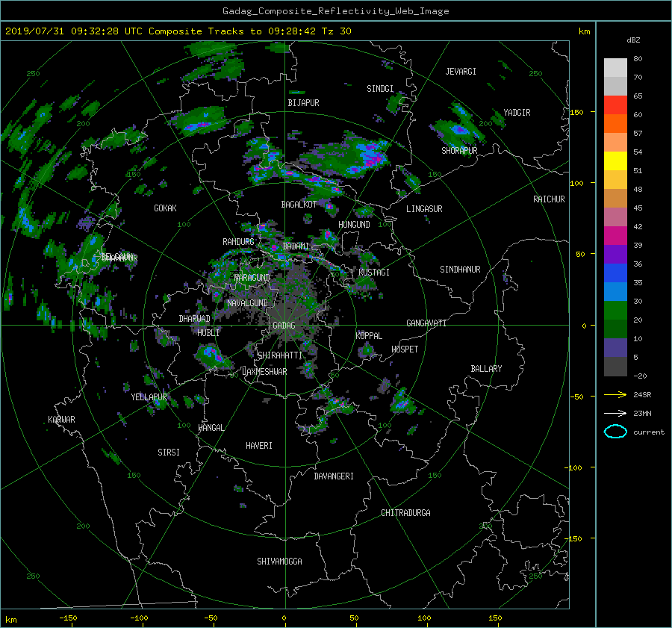Select the dark gray -20 dBZ swatch
The height and width of the screenshot is (628, 672).
615,367
